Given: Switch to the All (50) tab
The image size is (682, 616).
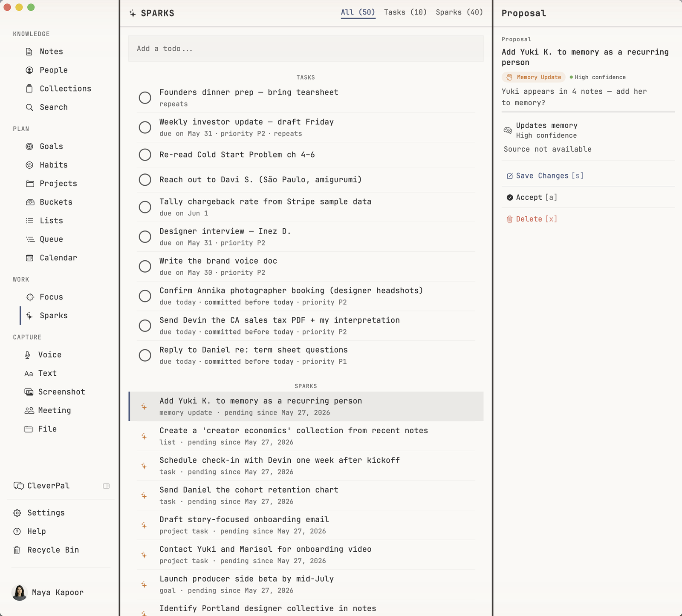Looking at the screenshot, I should point(358,12).
